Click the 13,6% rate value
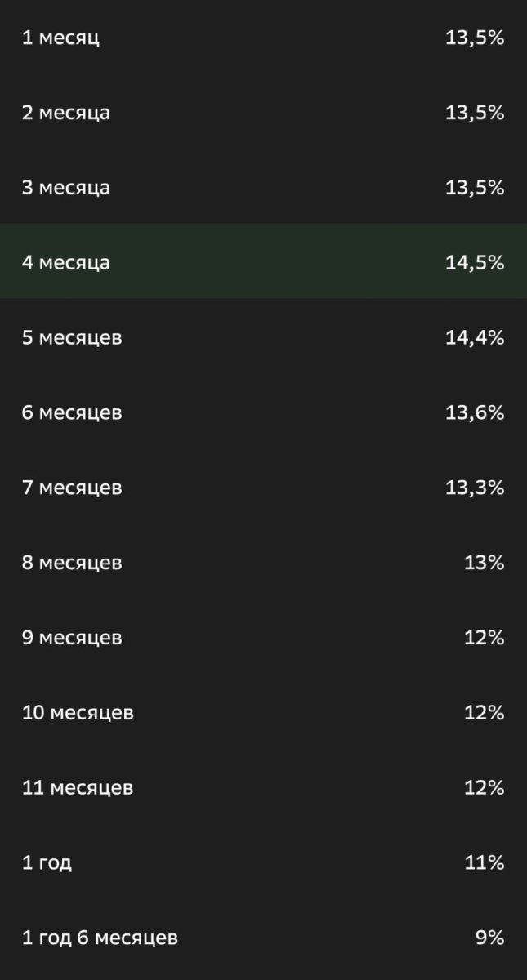 click(475, 412)
